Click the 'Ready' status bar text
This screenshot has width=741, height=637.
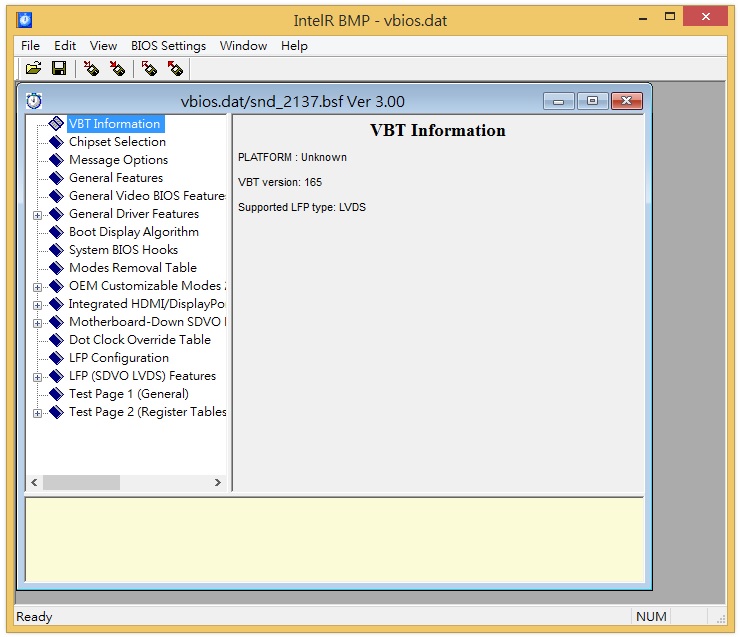[34, 617]
